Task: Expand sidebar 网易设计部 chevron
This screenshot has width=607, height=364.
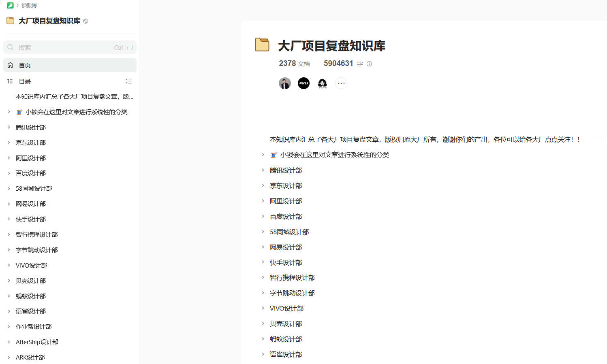Action: click(x=9, y=204)
